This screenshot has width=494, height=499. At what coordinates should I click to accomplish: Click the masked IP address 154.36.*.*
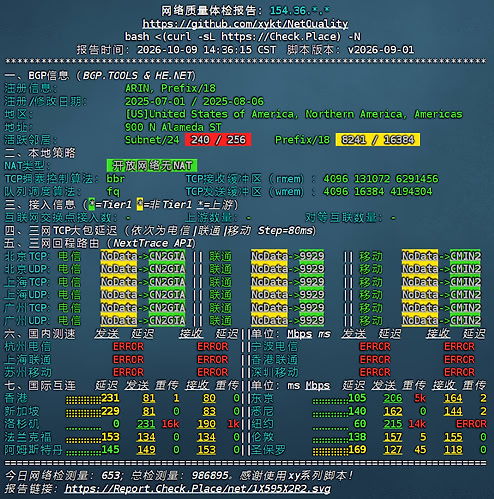pos(300,11)
